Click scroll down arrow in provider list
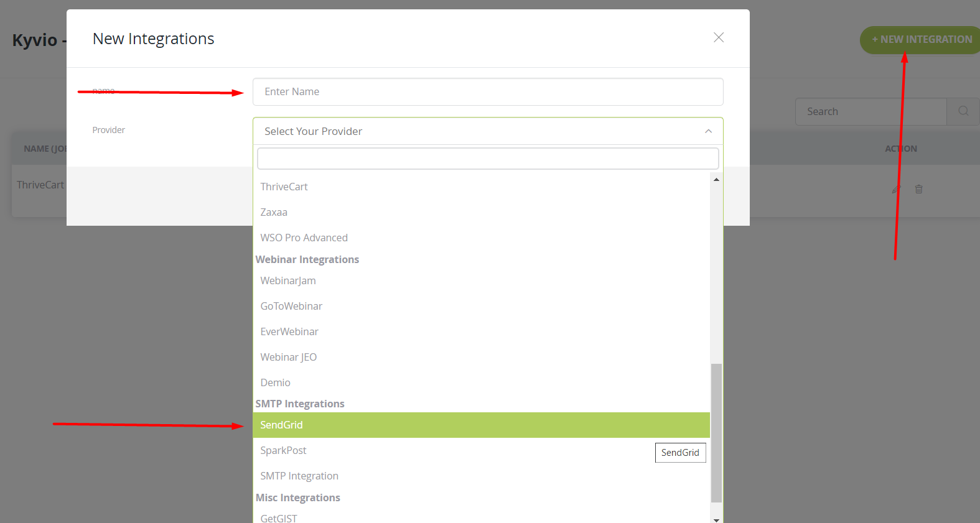980x523 pixels. pyautogui.click(x=716, y=519)
